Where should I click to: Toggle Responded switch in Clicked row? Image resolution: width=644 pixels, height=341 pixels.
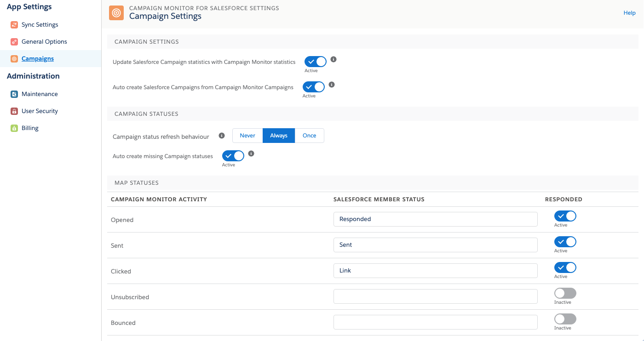point(565,267)
